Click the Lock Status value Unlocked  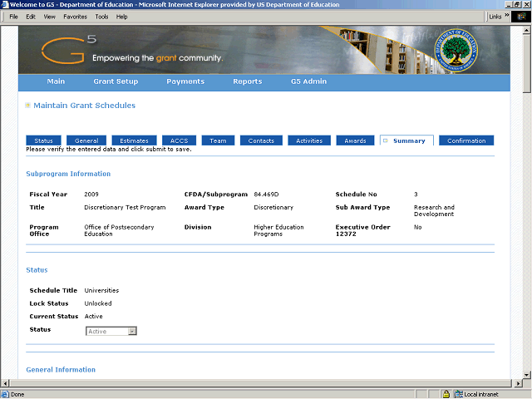coord(98,303)
